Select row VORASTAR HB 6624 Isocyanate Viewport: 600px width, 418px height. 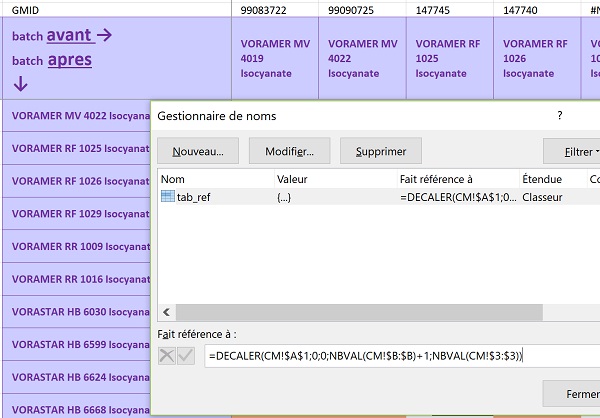tap(77, 377)
